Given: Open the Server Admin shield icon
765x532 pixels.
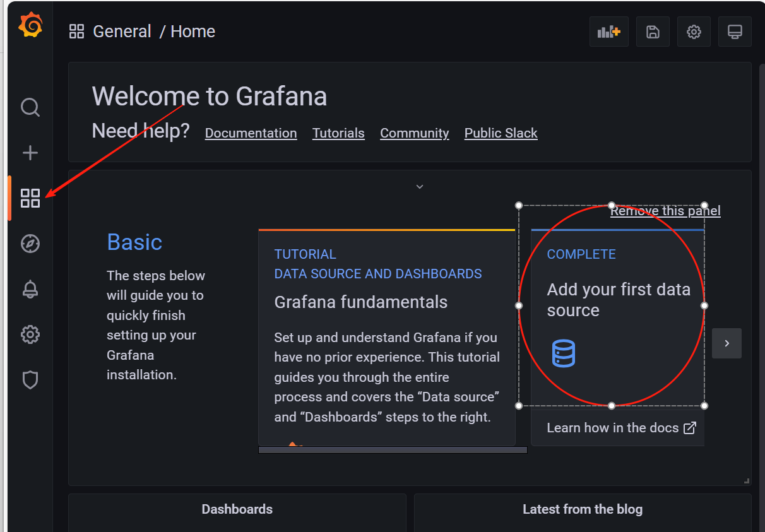Looking at the screenshot, I should pyautogui.click(x=30, y=380).
